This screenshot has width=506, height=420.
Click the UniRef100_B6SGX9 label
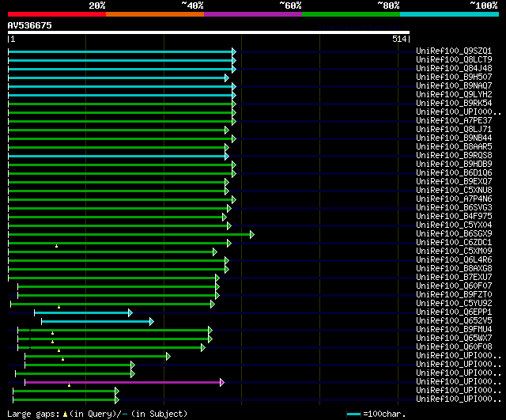454,234
